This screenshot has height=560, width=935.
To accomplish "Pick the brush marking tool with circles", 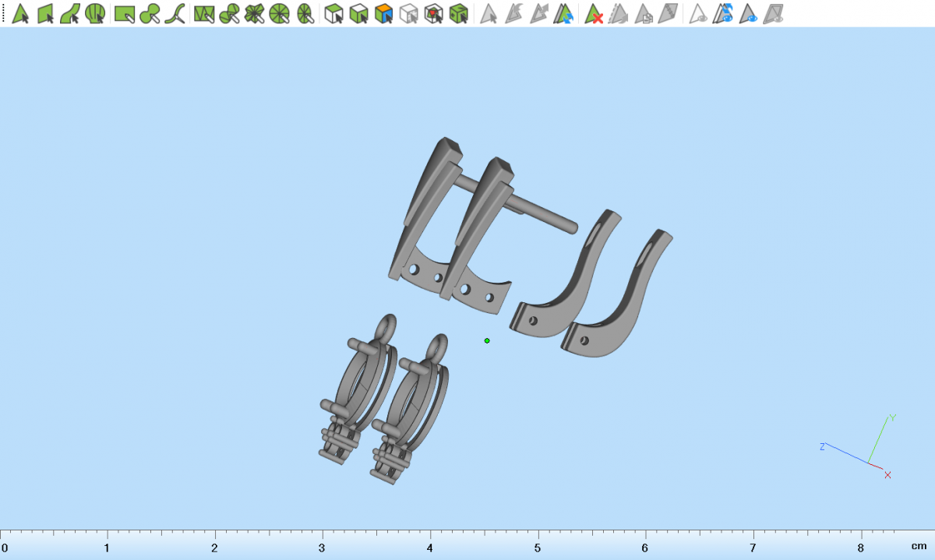I will pyautogui.click(x=150, y=13).
